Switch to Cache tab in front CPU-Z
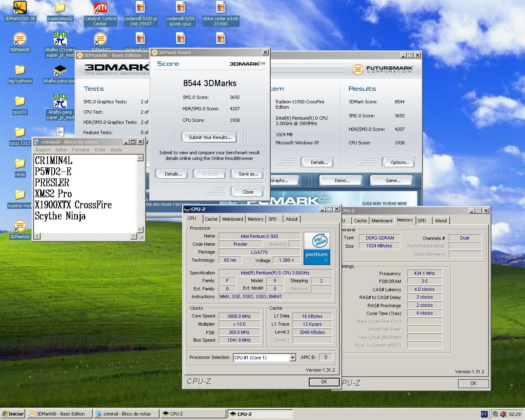 pos(211,219)
